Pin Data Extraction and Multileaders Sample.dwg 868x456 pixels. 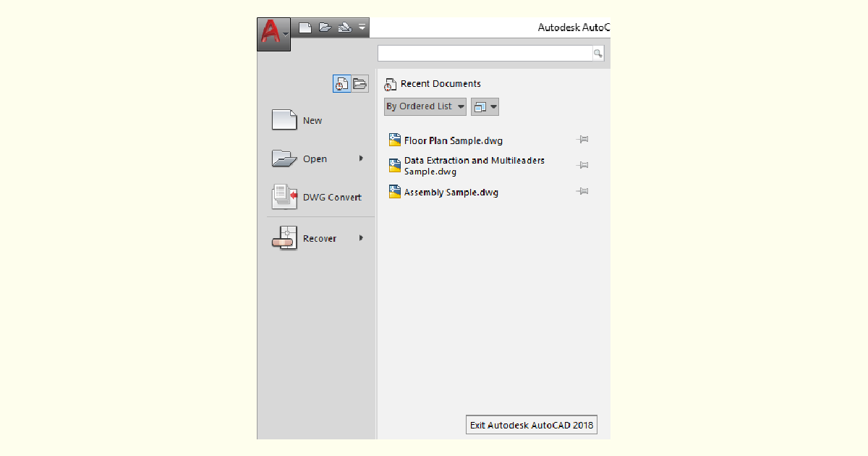582,166
